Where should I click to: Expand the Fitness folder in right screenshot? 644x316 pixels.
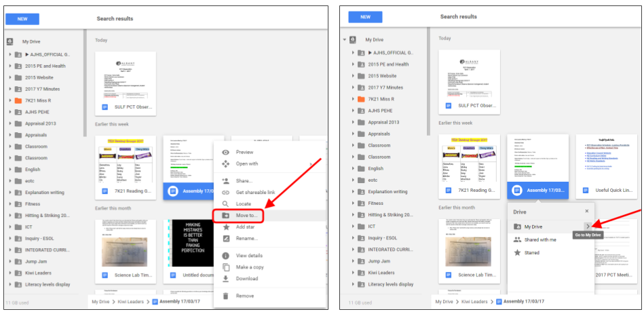(x=353, y=203)
